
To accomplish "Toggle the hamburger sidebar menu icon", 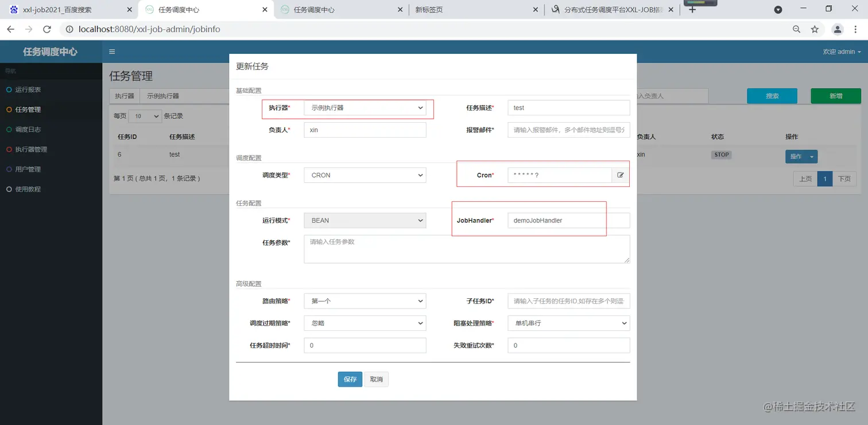I will tap(112, 52).
